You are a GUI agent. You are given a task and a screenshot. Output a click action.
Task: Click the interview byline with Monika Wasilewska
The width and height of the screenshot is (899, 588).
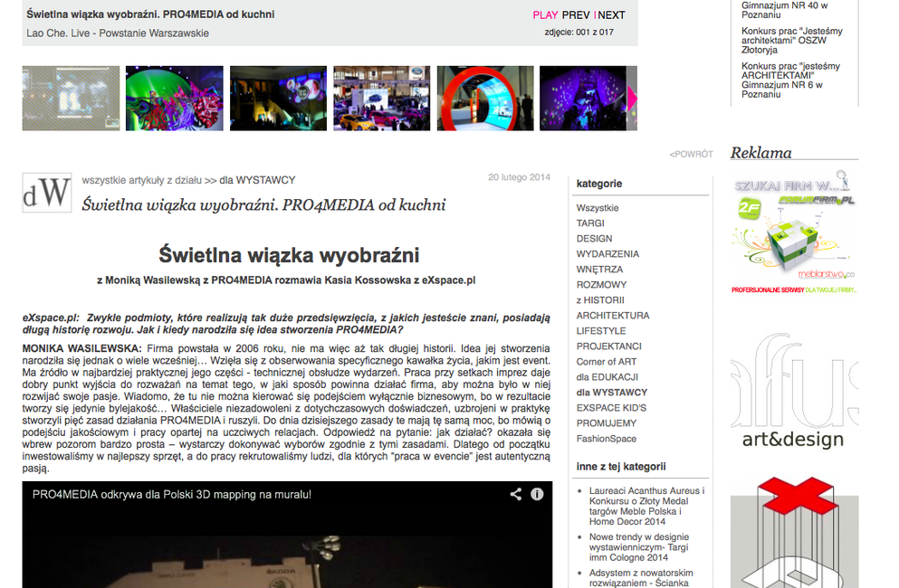pyautogui.click(x=286, y=280)
